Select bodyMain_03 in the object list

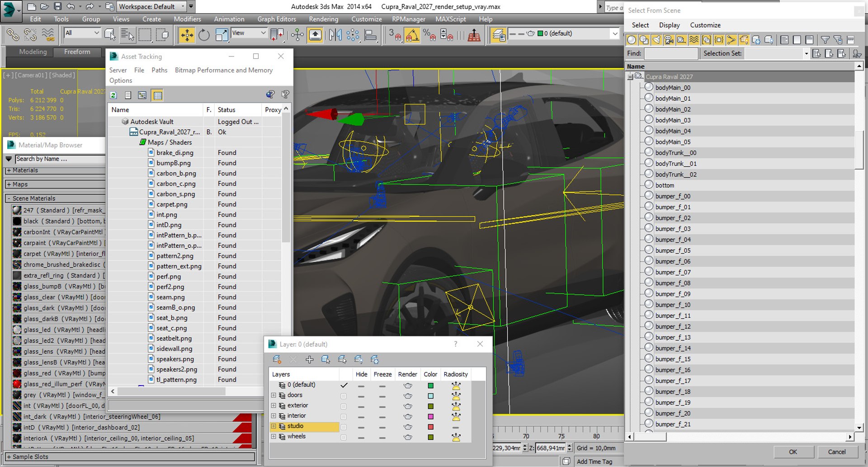(673, 120)
